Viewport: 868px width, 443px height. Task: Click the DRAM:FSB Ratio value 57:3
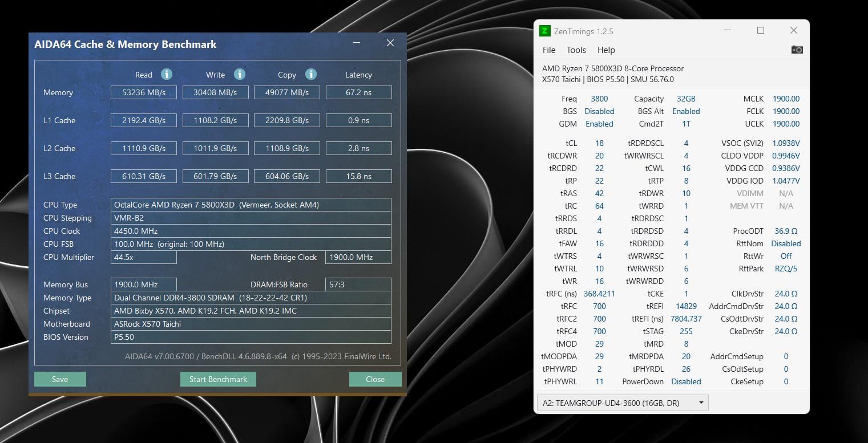coord(358,285)
